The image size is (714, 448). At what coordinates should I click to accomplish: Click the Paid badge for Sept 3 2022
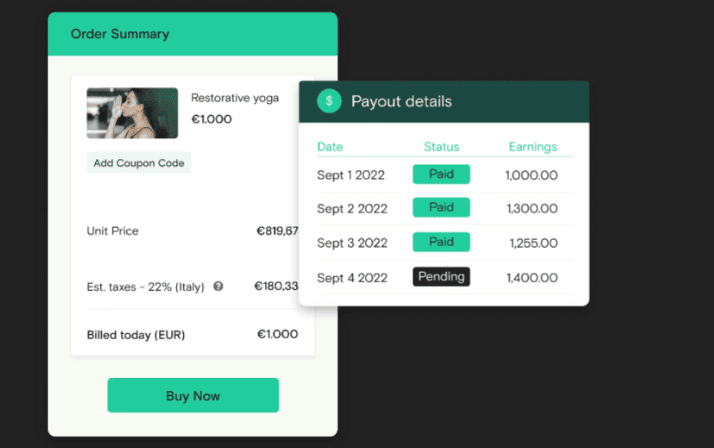tap(441, 242)
